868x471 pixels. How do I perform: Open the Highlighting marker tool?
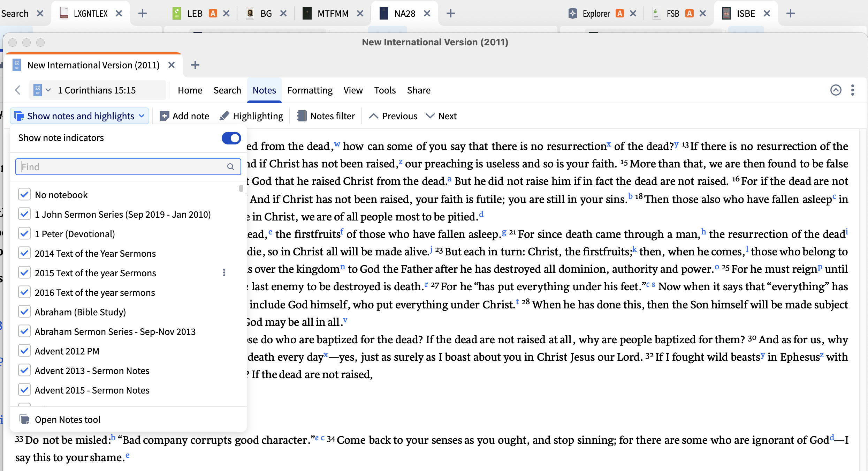[251, 116]
